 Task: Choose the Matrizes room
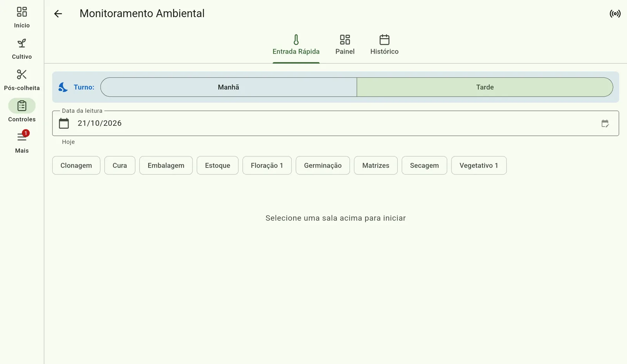(376, 166)
